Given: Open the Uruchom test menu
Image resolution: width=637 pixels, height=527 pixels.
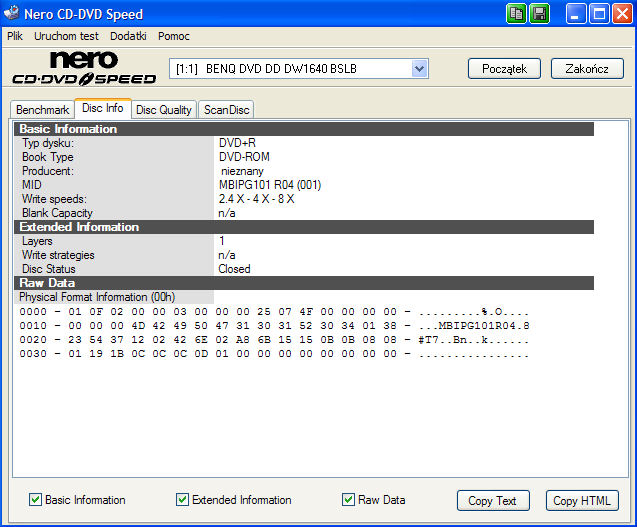Looking at the screenshot, I should pos(66,36).
